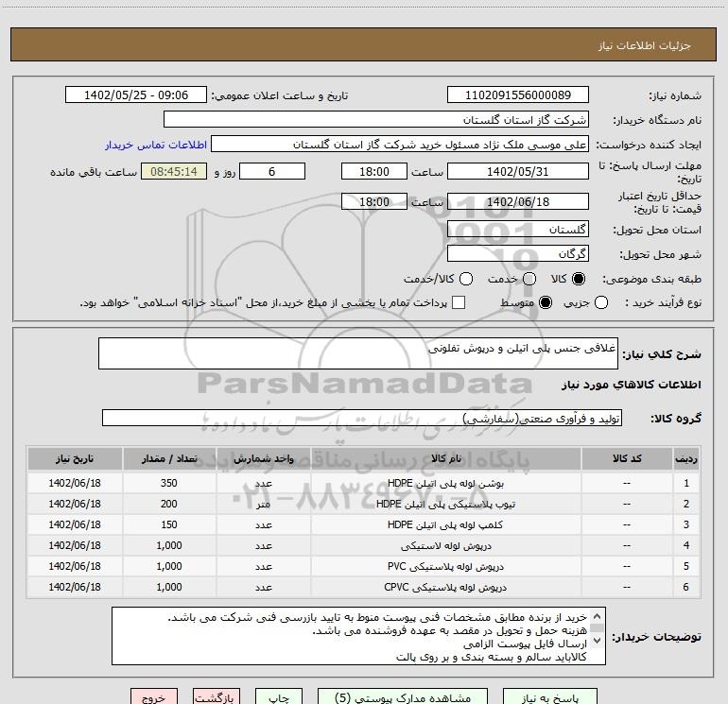Select the کالا/خدمت radio button
The width and height of the screenshot is (728, 704).
[466, 279]
